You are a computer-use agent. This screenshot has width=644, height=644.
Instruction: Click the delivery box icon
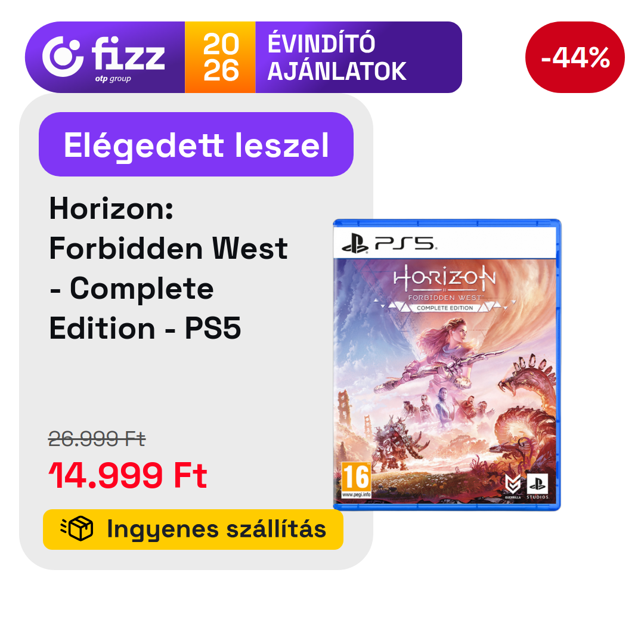tap(77, 528)
